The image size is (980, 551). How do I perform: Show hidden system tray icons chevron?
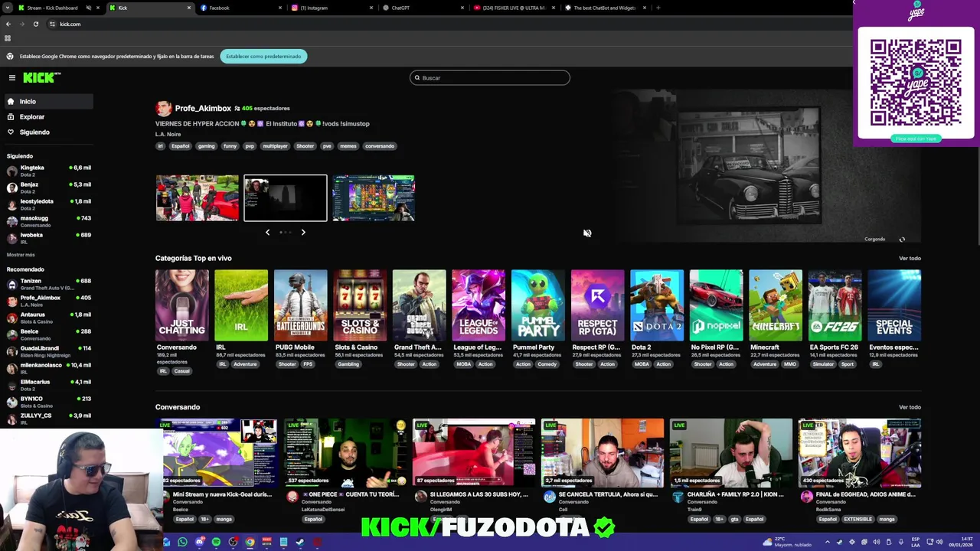(827, 542)
